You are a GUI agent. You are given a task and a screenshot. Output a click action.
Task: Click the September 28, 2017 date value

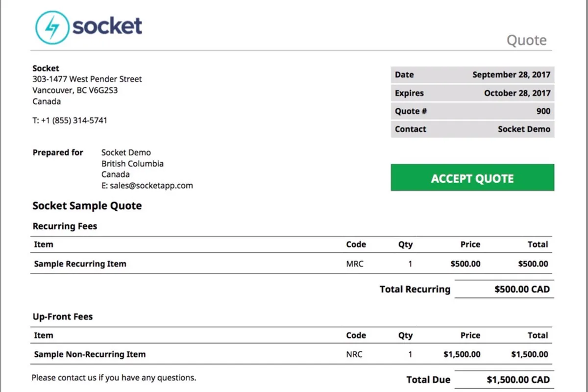point(511,75)
